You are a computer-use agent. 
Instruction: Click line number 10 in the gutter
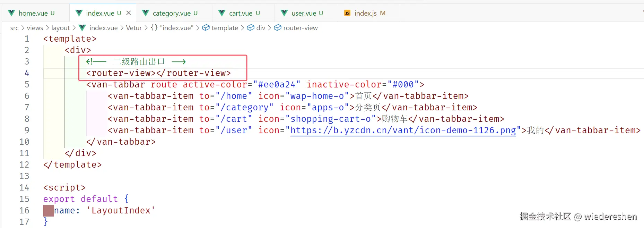[x=24, y=142]
